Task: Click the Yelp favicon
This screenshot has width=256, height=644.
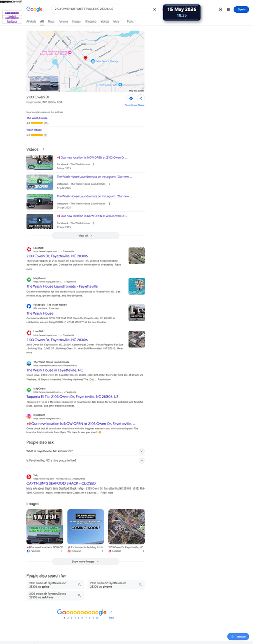Action: [29, 476]
